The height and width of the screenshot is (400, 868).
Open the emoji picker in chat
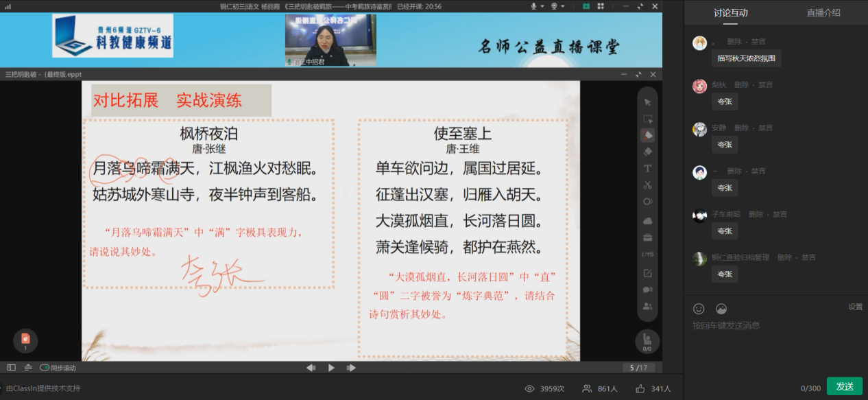coord(699,309)
